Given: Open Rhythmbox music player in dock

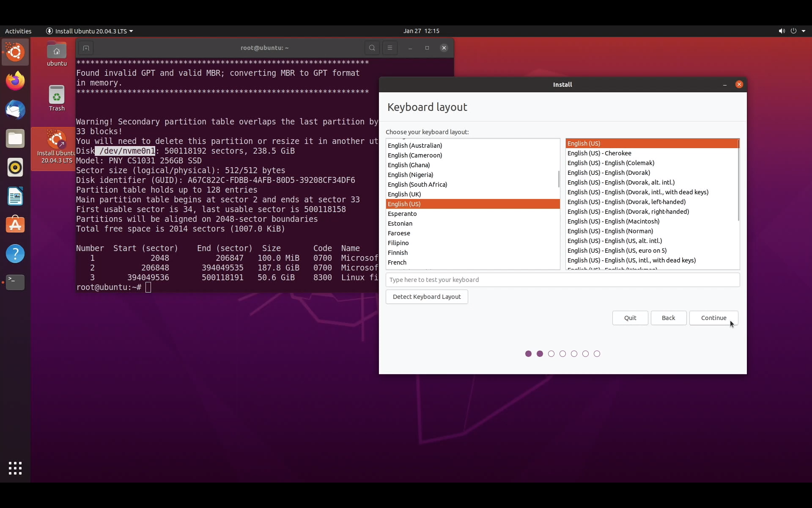Looking at the screenshot, I should point(15,167).
